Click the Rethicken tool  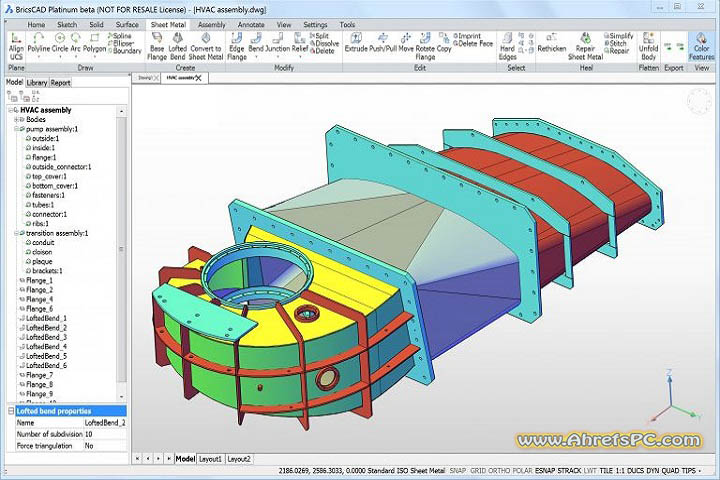point(551,43)
